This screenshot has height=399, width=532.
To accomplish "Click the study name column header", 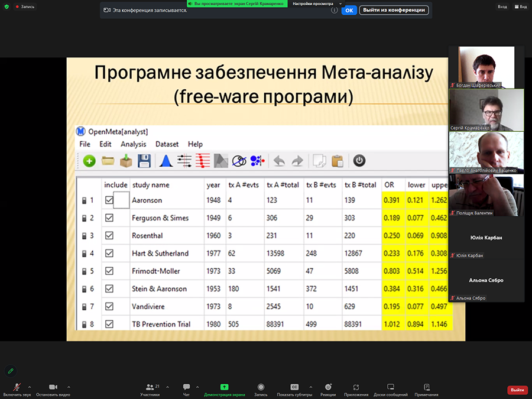I will pos(151,185).
